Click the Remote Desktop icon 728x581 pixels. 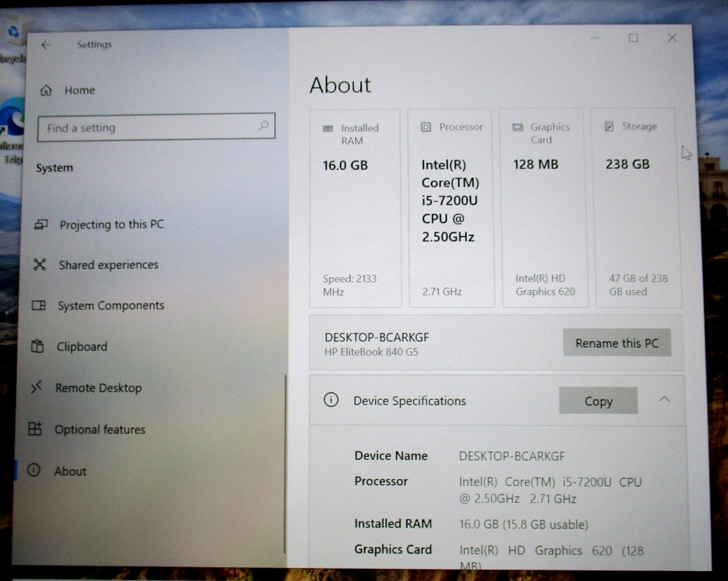(36, 387)
